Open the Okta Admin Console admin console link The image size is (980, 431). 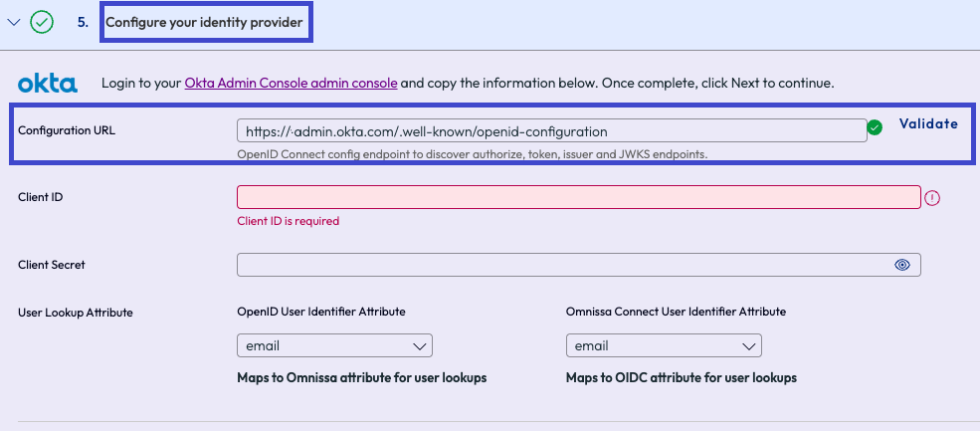tap(291, 83)
